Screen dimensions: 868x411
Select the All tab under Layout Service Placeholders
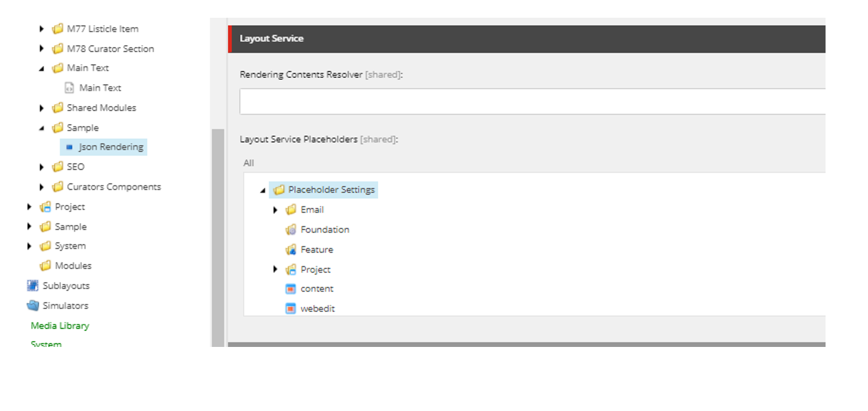click(248, 163)
